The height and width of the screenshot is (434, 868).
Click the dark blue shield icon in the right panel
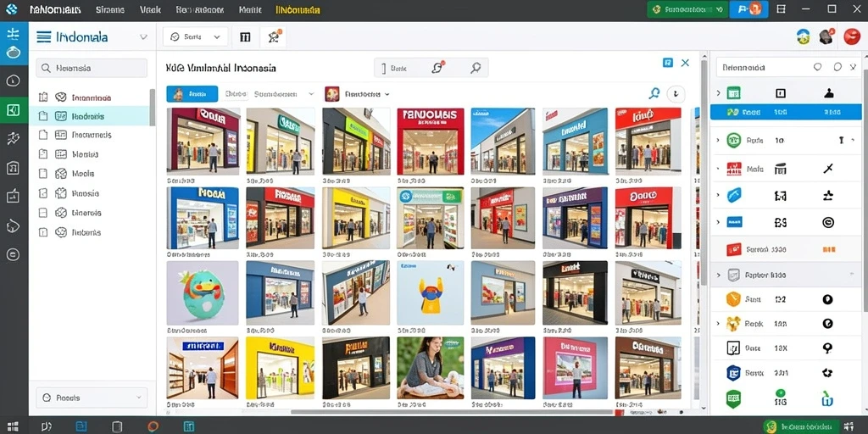pyautogui.click(x=733, y=373)
